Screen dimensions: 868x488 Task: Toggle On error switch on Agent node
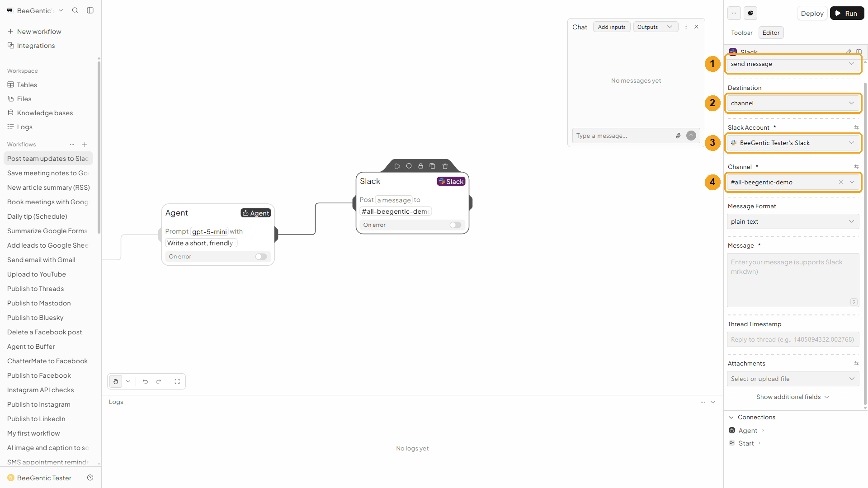click(261, 257)
